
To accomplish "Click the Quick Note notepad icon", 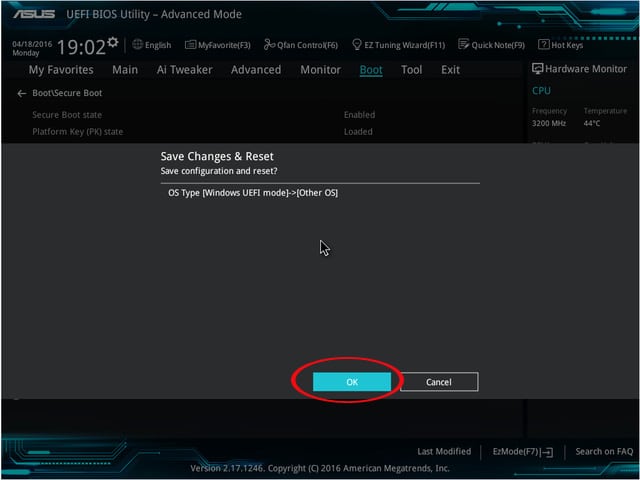I will [x=463, y=44].
